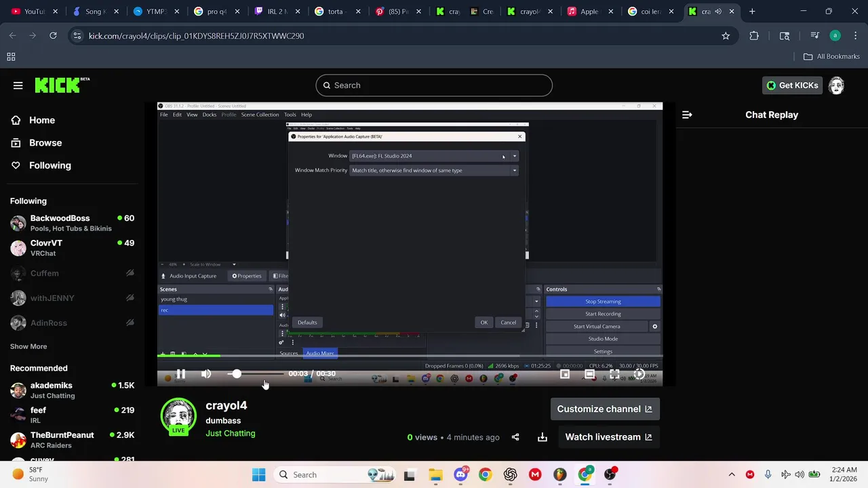Open volume control in system tray
The height and width of the screenshot is (488, 868).
click(x=800, y=474)
